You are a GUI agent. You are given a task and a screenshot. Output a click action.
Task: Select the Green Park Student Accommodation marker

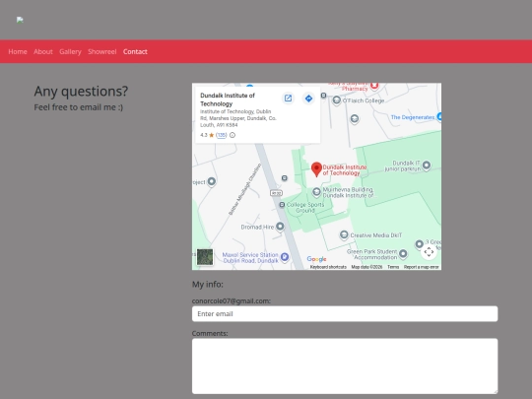pyautogui.click(x=403, y=253)
